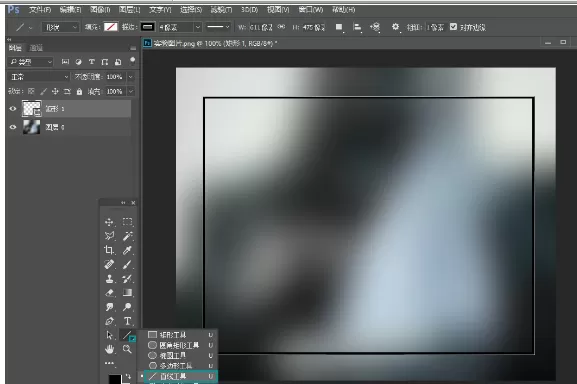Select the Clone Stamp tool
This screenshot has height=384, width=577.
pos(109,278)
